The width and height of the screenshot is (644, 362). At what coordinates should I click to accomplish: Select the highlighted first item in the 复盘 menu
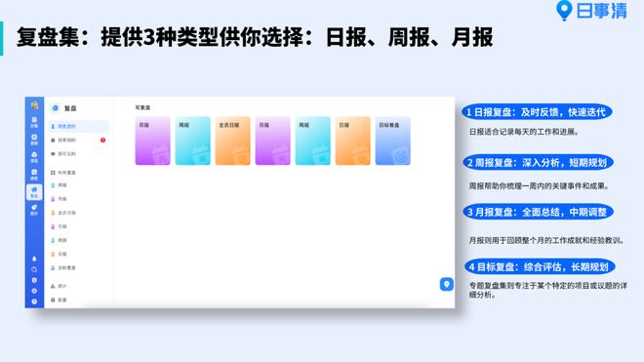coord(78,127)
